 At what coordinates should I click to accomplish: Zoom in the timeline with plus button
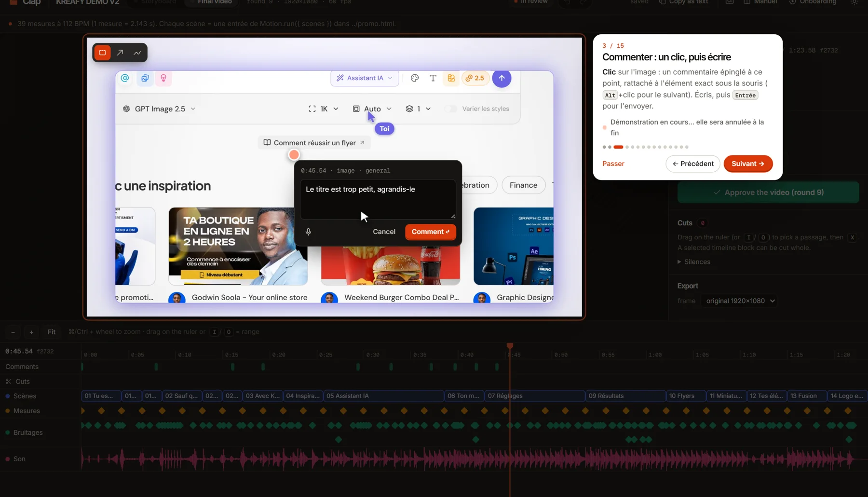coord(31,332)
